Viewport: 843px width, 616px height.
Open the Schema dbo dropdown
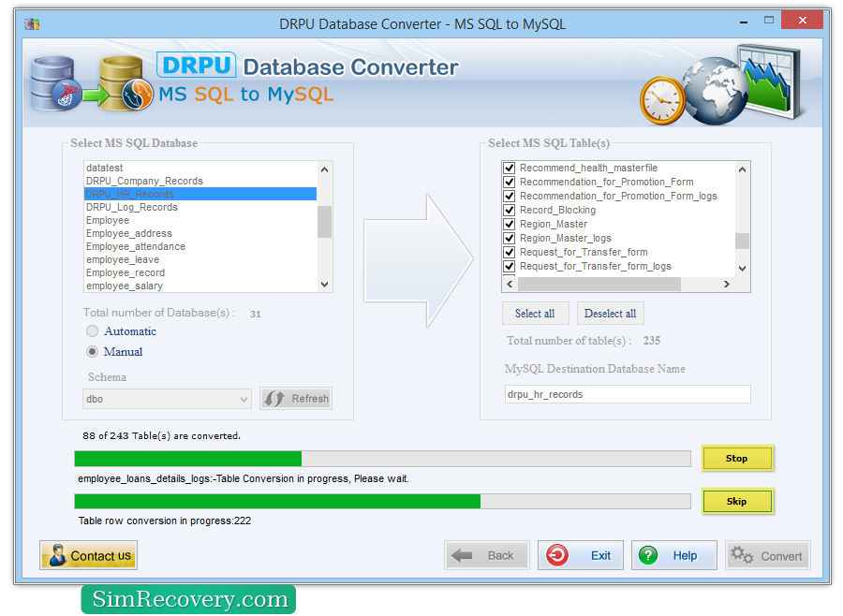pyautogui.click(x=167, y=399)
